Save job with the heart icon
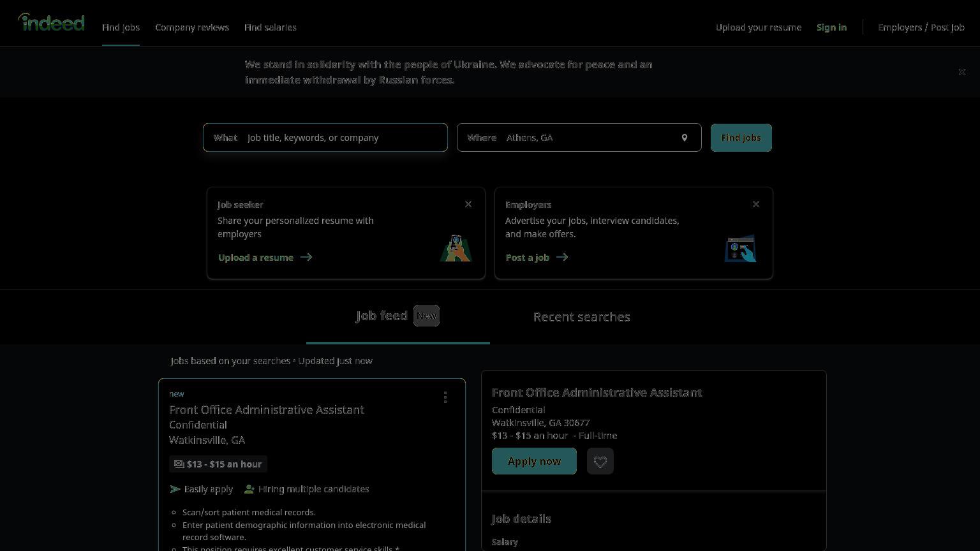 click(x=600, y=461)
